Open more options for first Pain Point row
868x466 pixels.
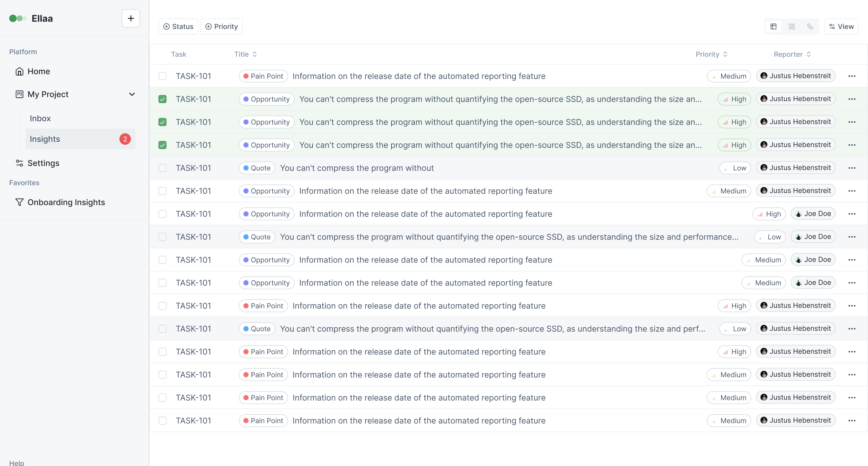point(852,76)
